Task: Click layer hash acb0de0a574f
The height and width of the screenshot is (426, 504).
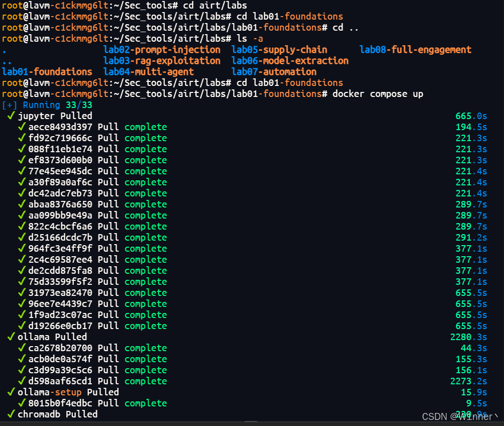Action: [60, 359]
